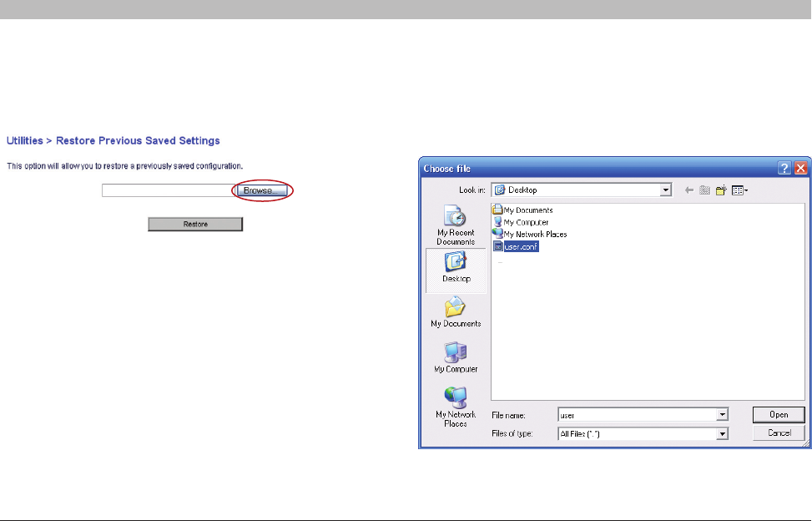Open the View Menu icon in dialog
The image size is (812, 521).
point(739,190)
